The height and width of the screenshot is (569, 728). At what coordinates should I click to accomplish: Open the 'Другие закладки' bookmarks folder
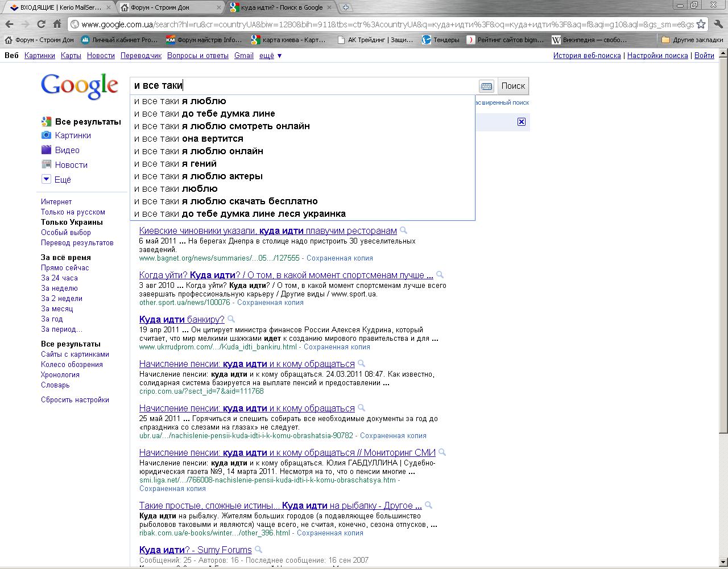tap(692, 40)
